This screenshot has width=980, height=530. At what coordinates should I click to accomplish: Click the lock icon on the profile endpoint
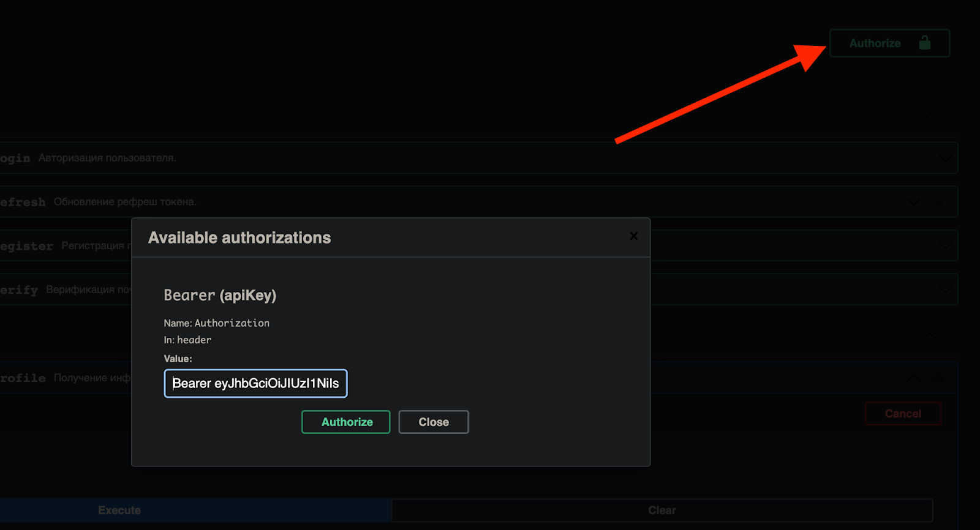click(x=937, y=378)
